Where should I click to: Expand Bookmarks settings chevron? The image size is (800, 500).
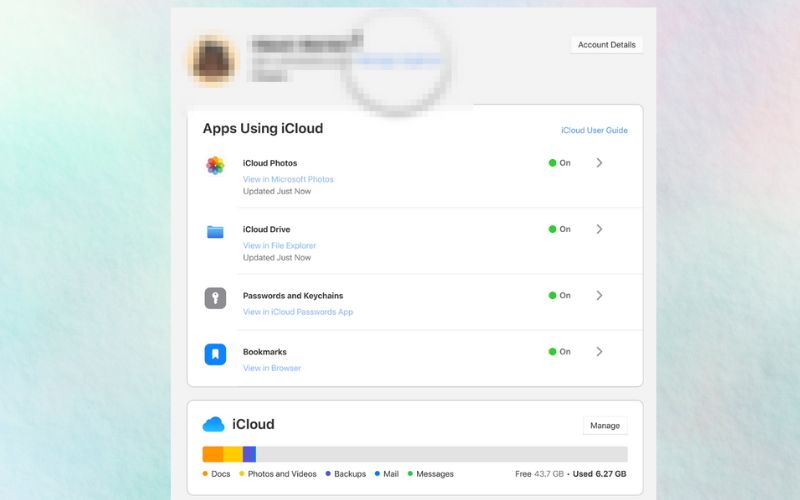599,352
